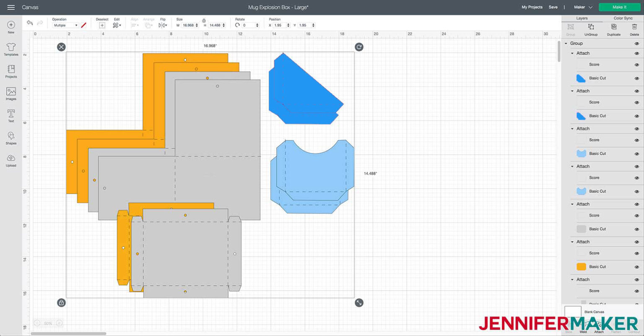Click the red line color swatch beside Operation

[83, 25]
